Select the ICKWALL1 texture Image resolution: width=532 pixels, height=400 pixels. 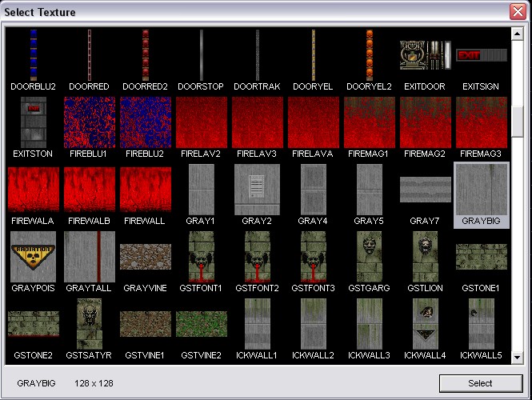point(258,324)
